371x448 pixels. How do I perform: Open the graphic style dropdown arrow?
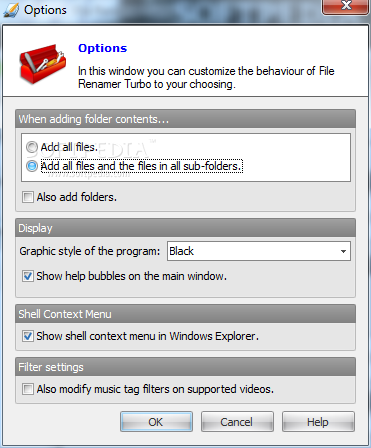pyautogui.click(x=343, y=251)
